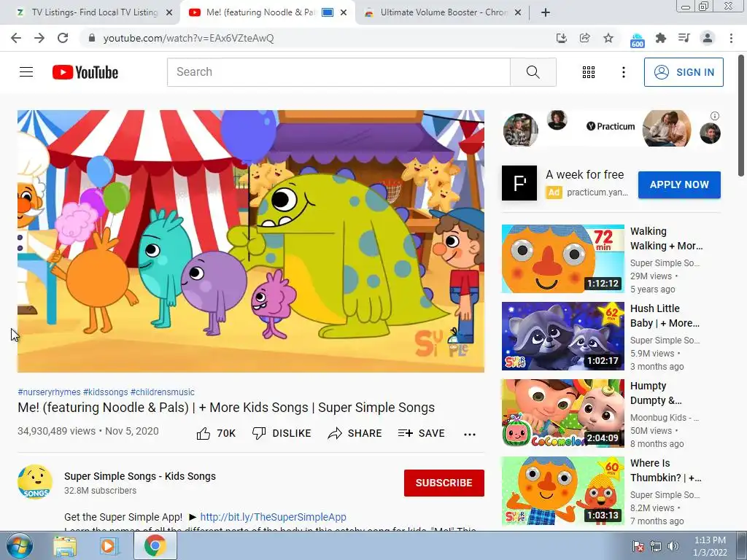Open the Action Center flag icon
This screenshot has width=747, height=560.
pos(638,546)
